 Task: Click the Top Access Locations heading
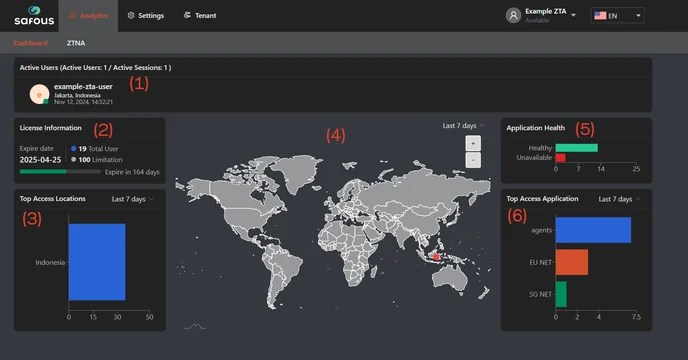[x=52, y=198]
